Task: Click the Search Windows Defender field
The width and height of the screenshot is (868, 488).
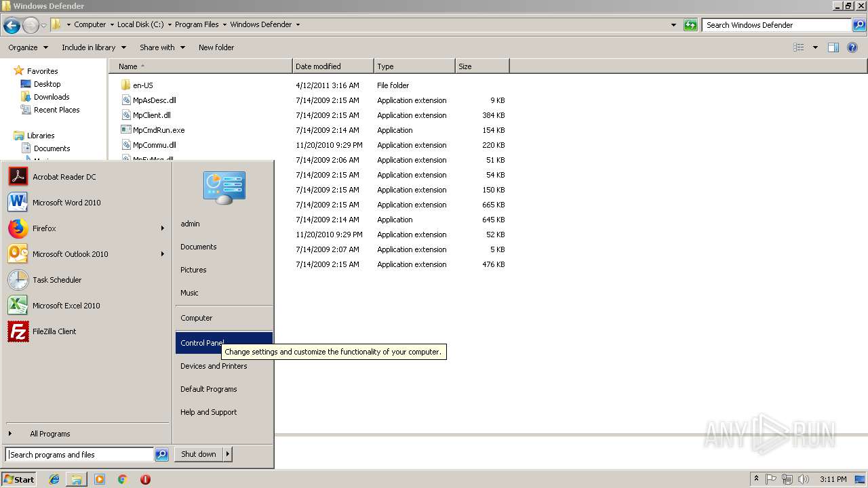Action: point(777,25)
